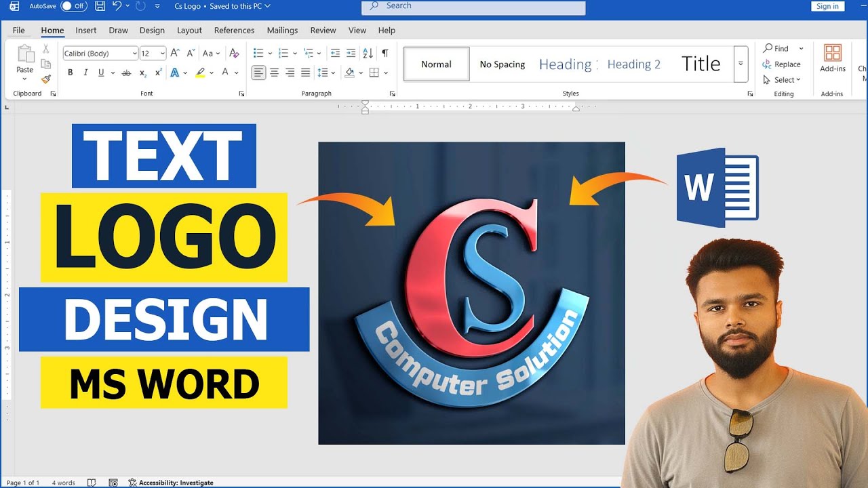
Task: Select the Format Painter brush icon
Action: (45, 79)
